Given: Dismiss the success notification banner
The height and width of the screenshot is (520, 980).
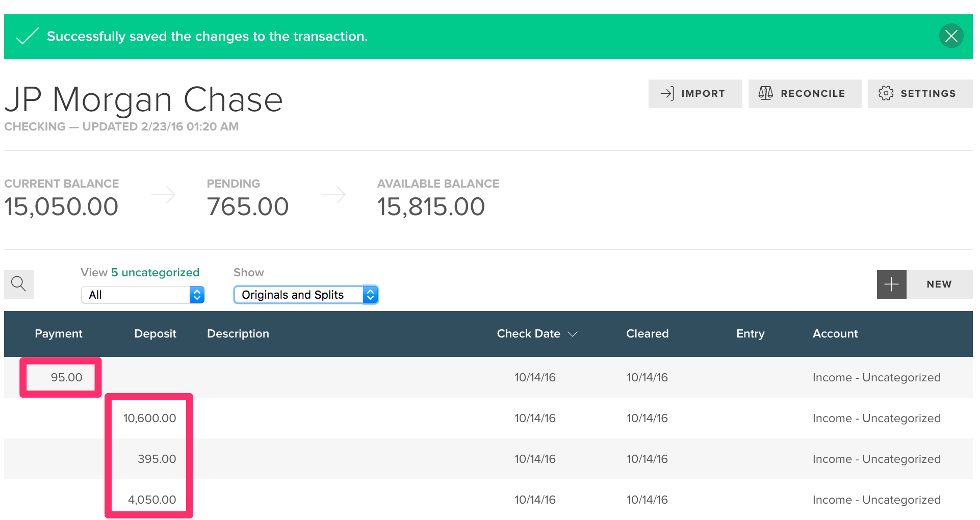Looking at the screenshot, I should click(951, 36).
